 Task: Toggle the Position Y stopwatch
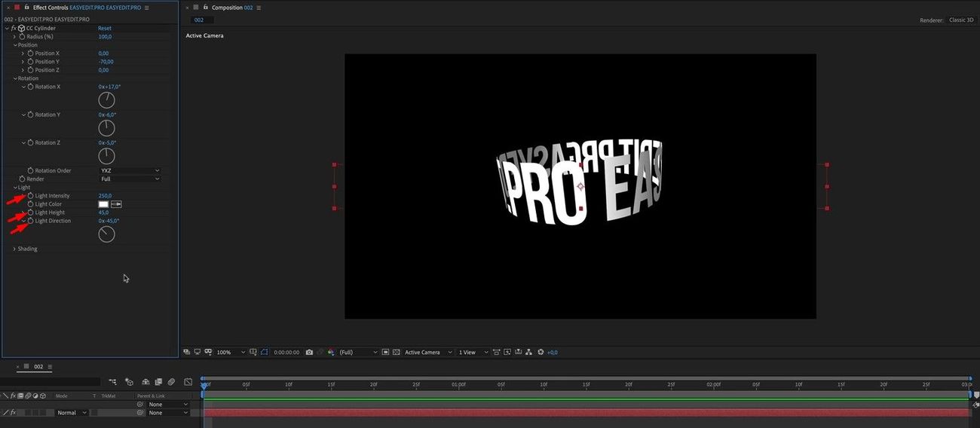pos(30,62)
